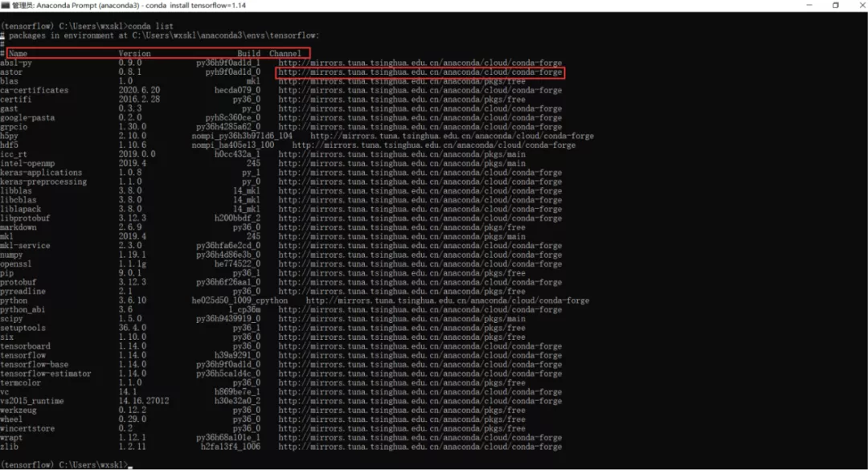Click the Version column header
The width and height of the screenshot is (868, 470).
[x=134, y=53]
